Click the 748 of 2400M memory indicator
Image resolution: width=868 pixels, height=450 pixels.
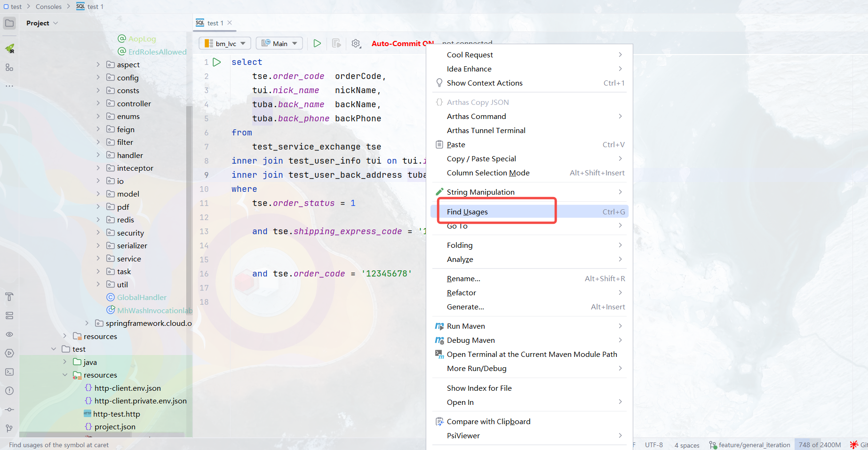(819, 444)
